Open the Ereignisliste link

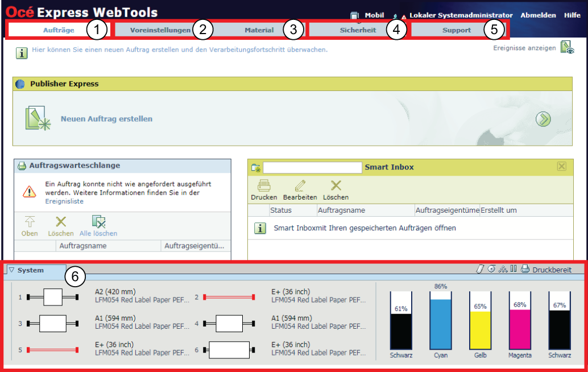point(64,201)
